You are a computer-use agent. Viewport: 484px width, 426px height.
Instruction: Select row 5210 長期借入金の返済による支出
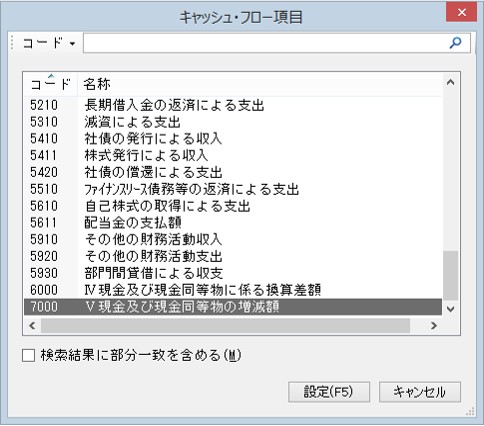233,105
